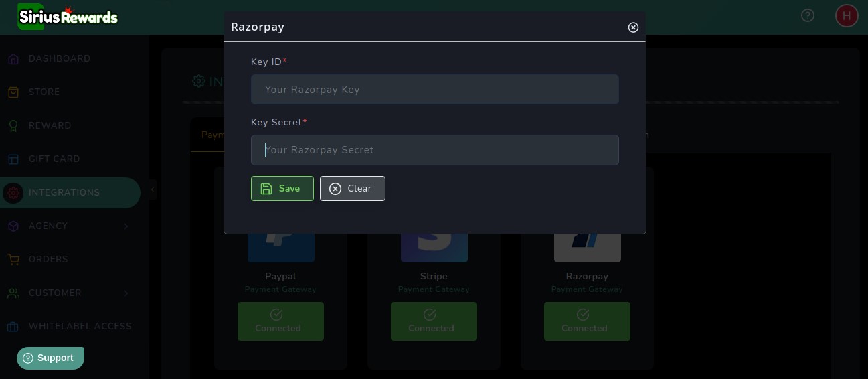Open Integrations sidebar item
The width and height of the screenshot is (868, 379).
pyautogui.click(x=70, y=192)
